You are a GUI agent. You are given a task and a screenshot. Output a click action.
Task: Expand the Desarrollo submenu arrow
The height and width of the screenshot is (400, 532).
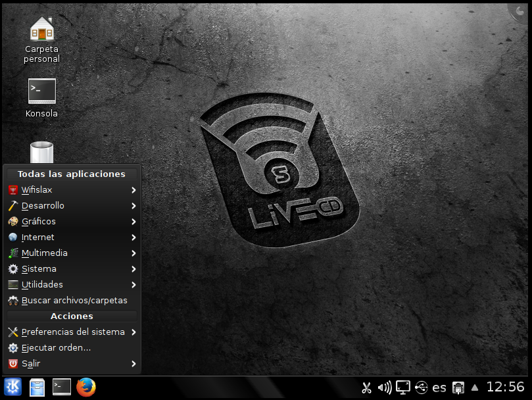click(133, 206)
